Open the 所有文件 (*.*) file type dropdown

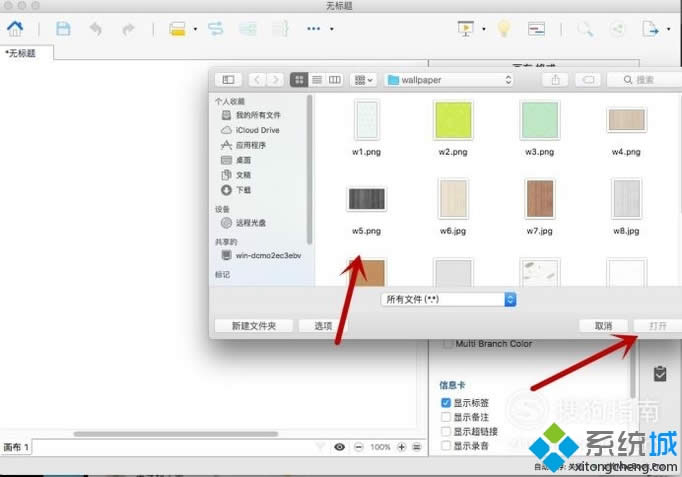coord(448,299)
